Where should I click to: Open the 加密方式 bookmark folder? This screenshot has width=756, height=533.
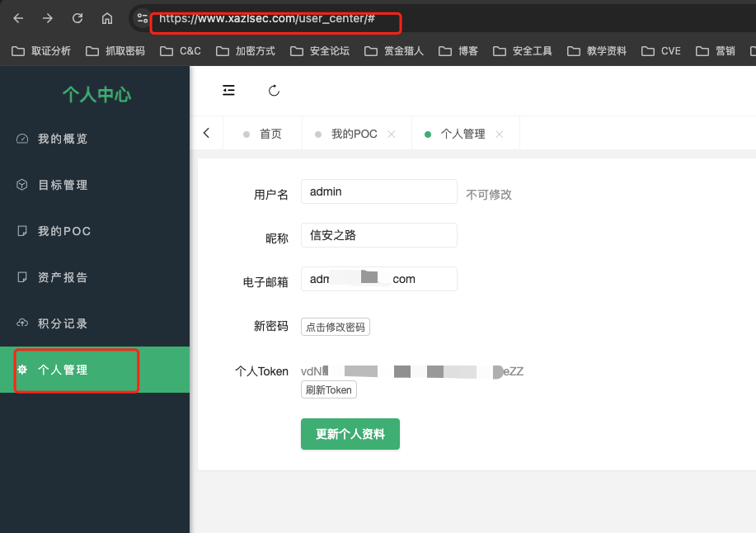[246, 51]
